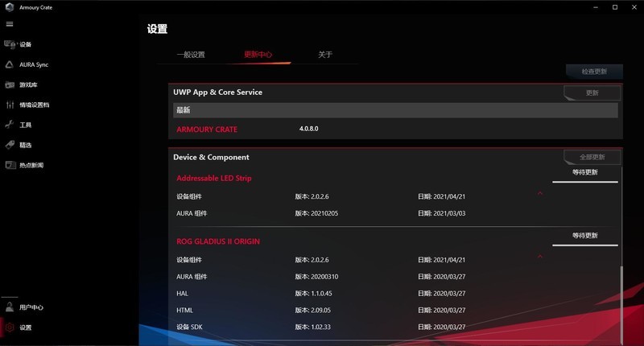
Task: Close the Armoury Crate window
Action: tap(634, 7)
